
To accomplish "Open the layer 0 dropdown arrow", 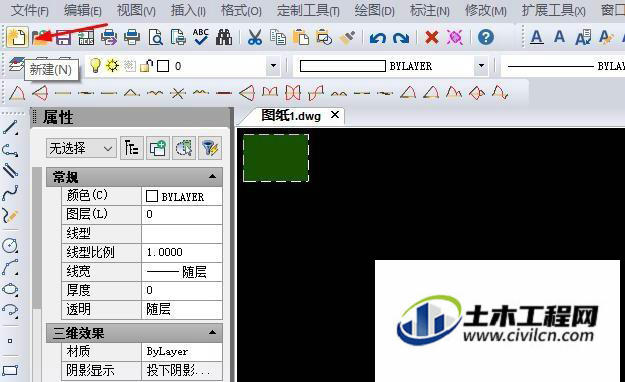I will coord(273,65).
